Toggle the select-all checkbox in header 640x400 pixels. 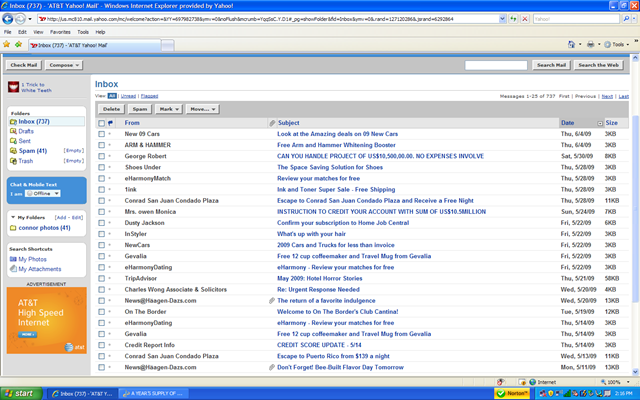(101, 123)
